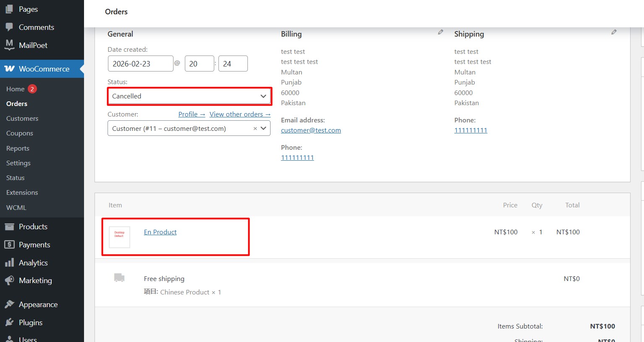The width and height of the screenshot is (644, 342).
Task: Open the customer Profile link
Action: click(x=192, y=114)
